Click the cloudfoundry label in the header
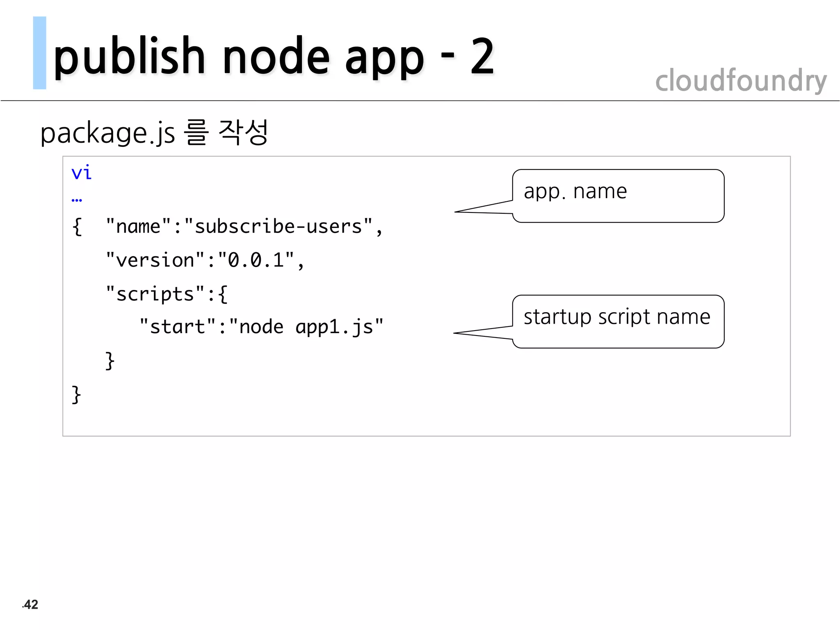Image resolution: width=840 pixels, height=630 pixels. [x=741, y=80]
